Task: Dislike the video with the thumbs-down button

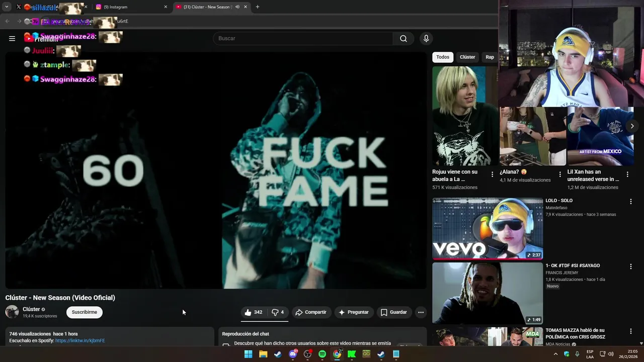Action: click(x=278, y=312)
